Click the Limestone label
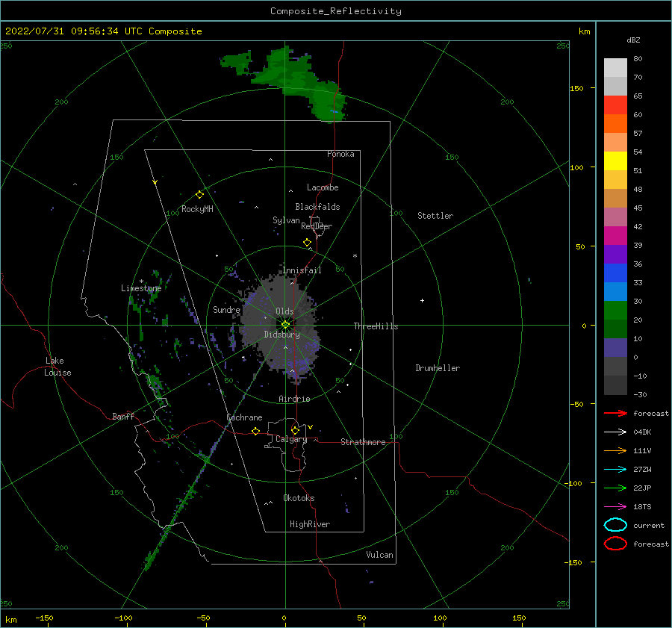Screen dimensions: 672x628 pyautogui.click(x=141, y=288)
